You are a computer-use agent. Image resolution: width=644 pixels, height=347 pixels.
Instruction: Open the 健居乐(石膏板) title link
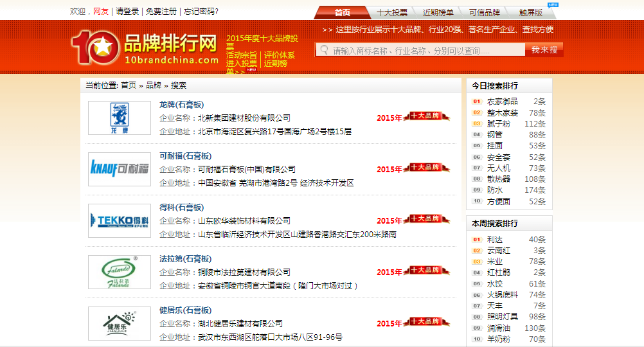tap(185, 310)
